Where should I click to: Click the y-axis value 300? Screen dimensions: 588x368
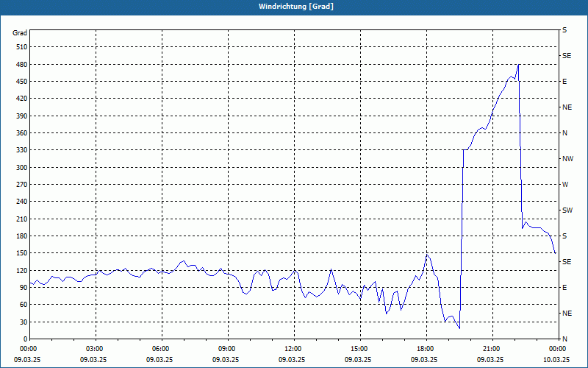[22, 168]
